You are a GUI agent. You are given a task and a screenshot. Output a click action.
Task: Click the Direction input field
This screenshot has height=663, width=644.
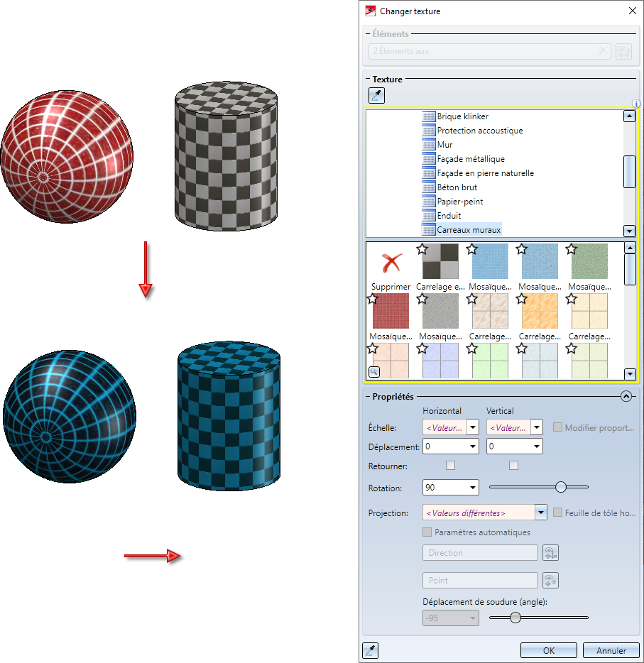click(x=480, y=553)
